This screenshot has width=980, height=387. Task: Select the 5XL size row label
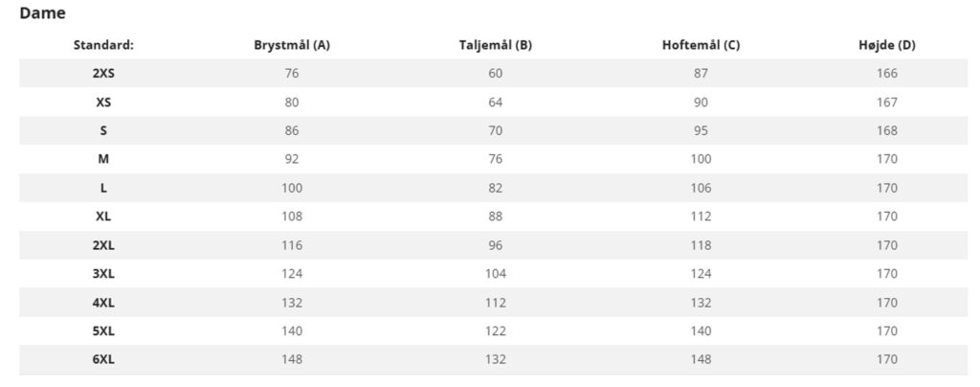[103, 331]
